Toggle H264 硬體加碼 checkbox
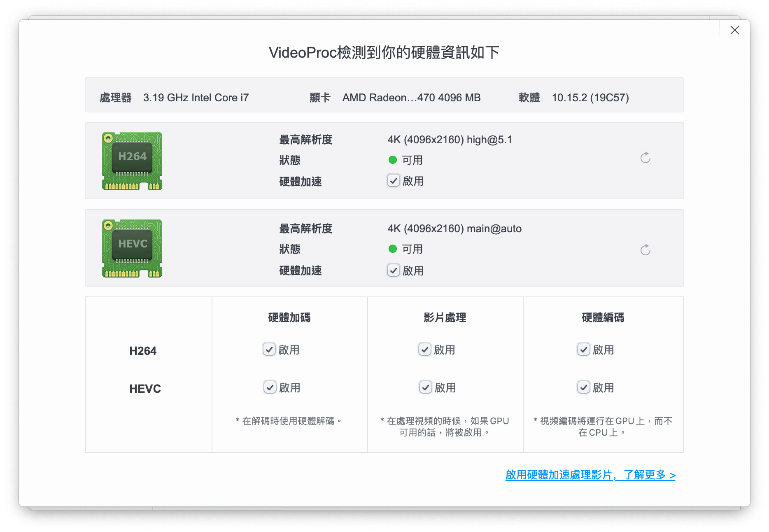This screenshot has width=769, height=532. tap(269, 350)
